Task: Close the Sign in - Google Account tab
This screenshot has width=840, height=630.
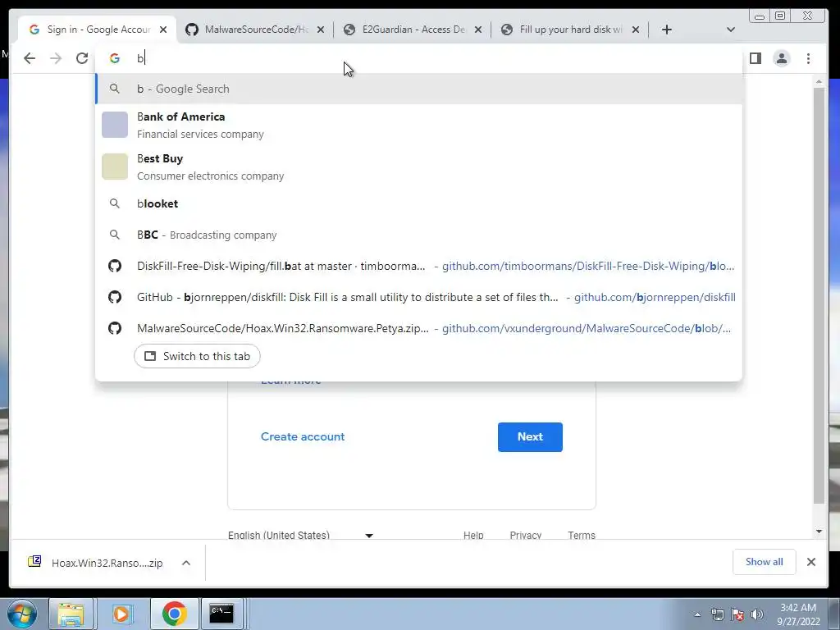Action: pos(163,30)
